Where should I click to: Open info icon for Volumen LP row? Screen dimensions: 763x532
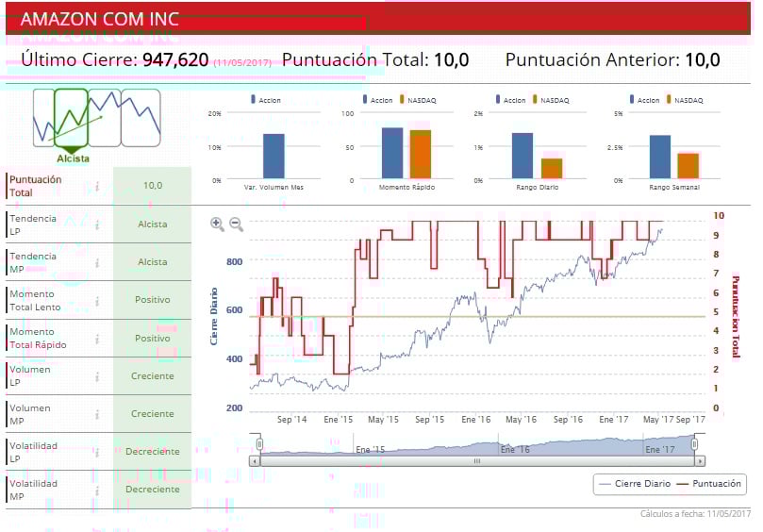pyautogui.click(x=97, y=376)
